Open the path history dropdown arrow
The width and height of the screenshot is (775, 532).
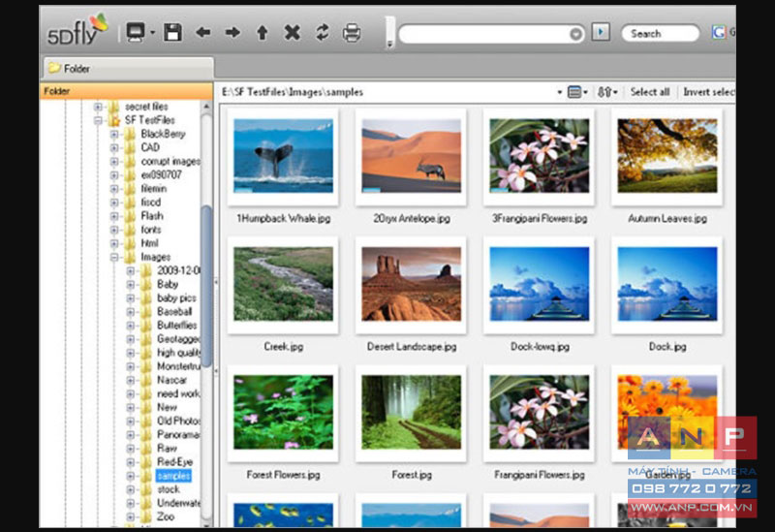pos(560,92)
